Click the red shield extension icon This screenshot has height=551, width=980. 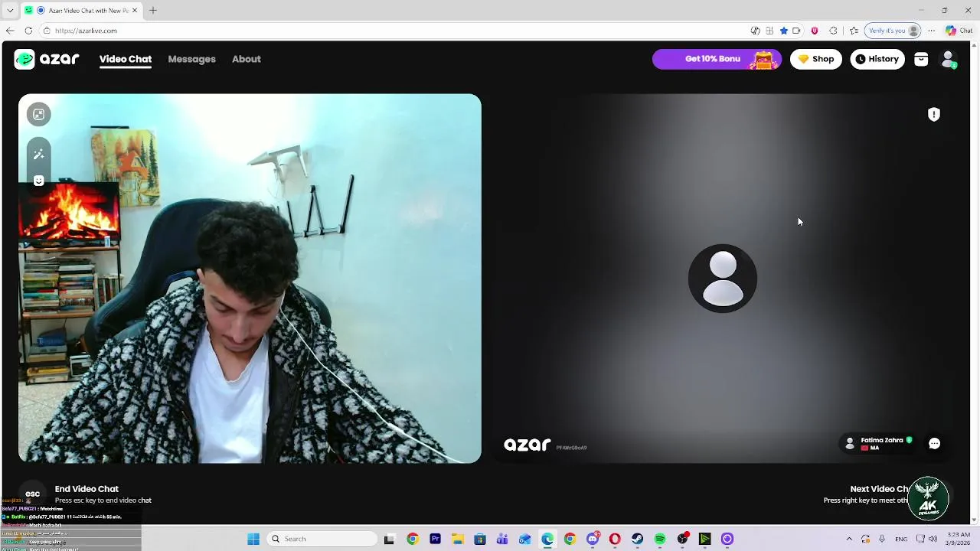click(815, 31)
